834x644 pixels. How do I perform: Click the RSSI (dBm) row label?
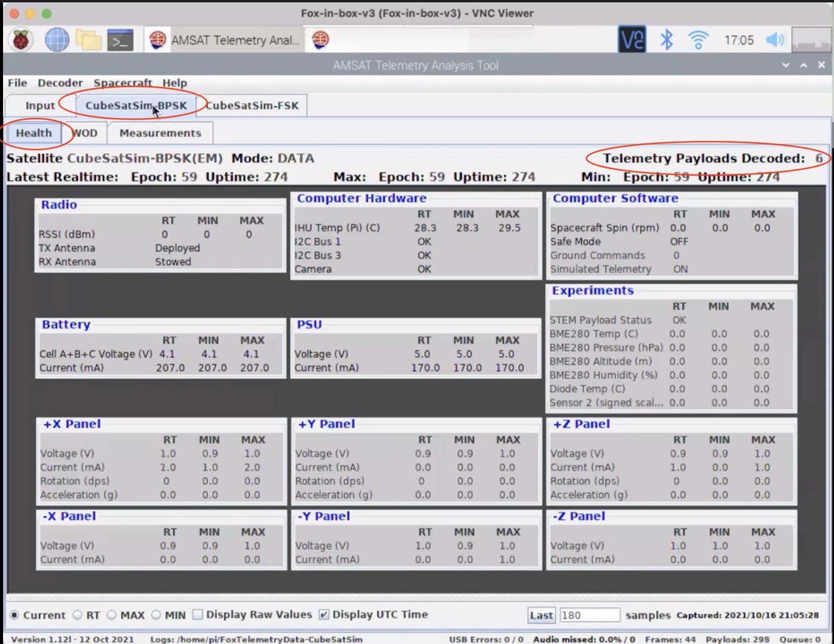click(x=67, y=235)
